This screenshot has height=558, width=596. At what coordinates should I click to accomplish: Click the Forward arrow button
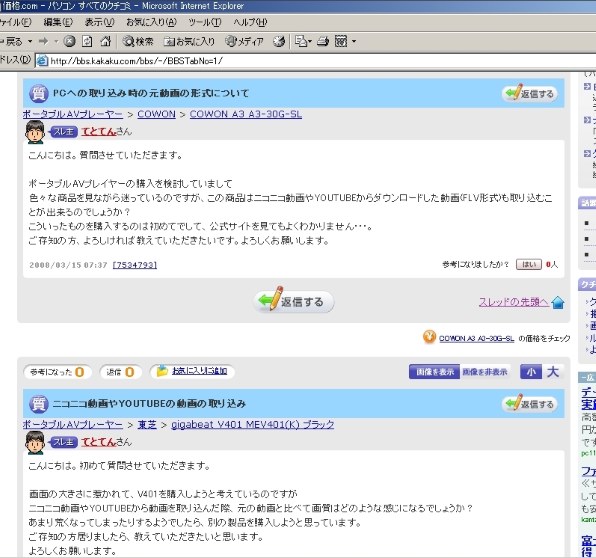tap(44, 41)
